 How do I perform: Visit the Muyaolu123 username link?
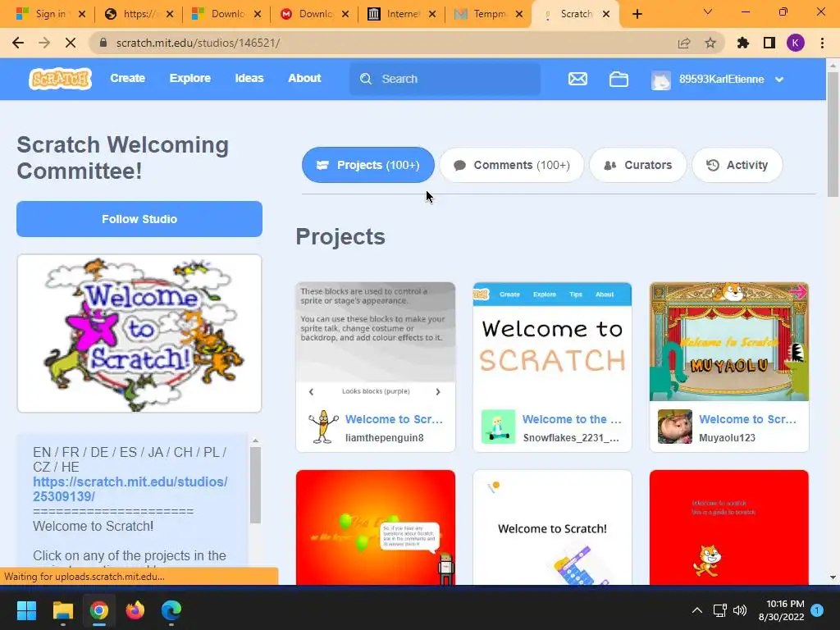click(x=728, y=438)
